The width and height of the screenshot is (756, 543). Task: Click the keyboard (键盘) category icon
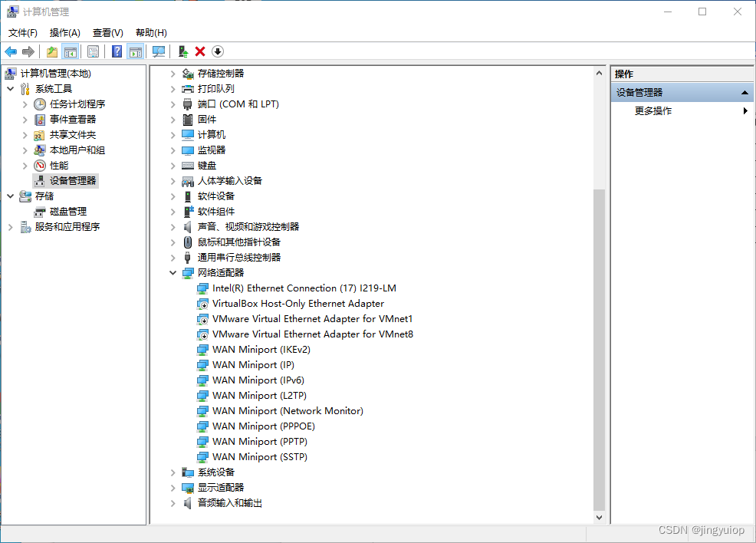click(x=188, y=166)
